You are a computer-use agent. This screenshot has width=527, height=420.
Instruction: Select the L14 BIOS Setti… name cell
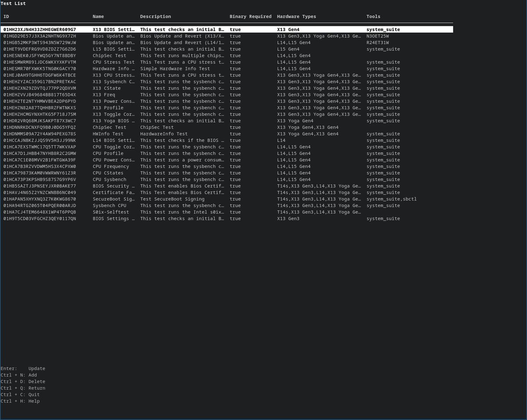[114, 141]
